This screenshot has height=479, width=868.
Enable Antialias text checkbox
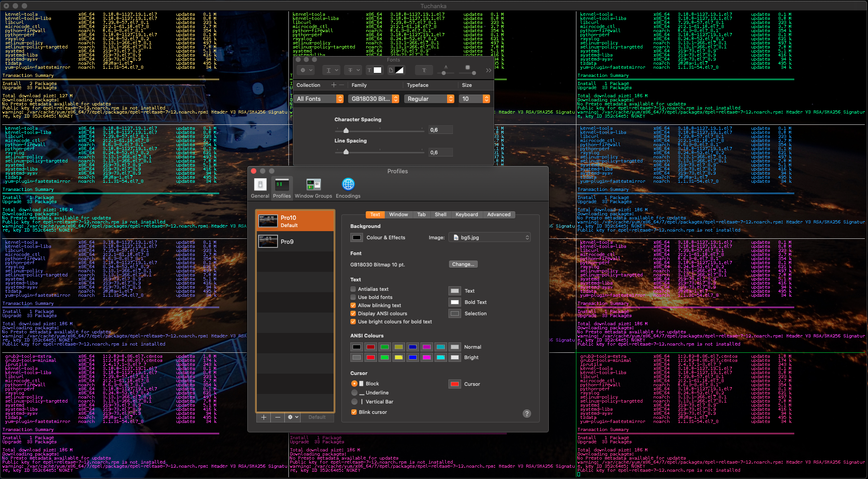click(353, 289)
